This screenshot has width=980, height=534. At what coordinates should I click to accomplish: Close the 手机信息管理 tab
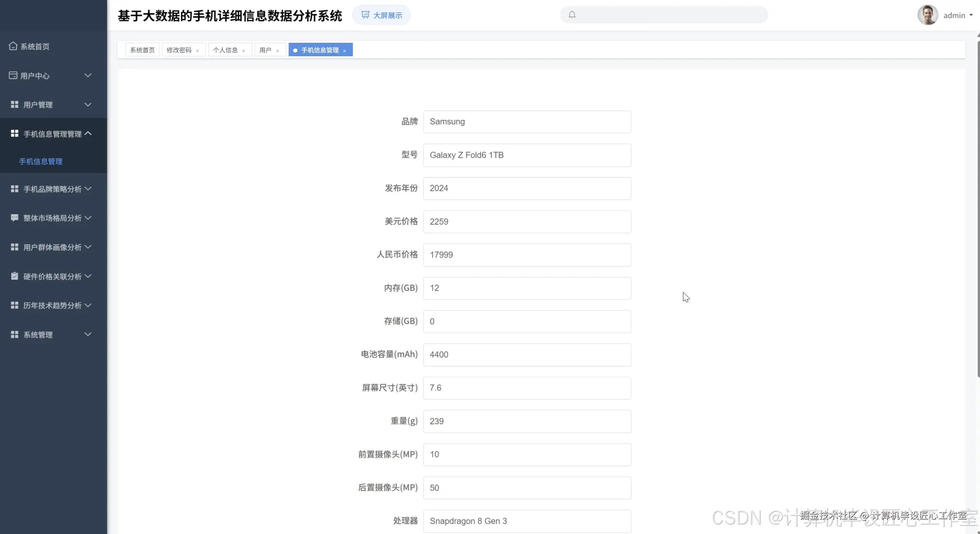(x=345, y=51)
